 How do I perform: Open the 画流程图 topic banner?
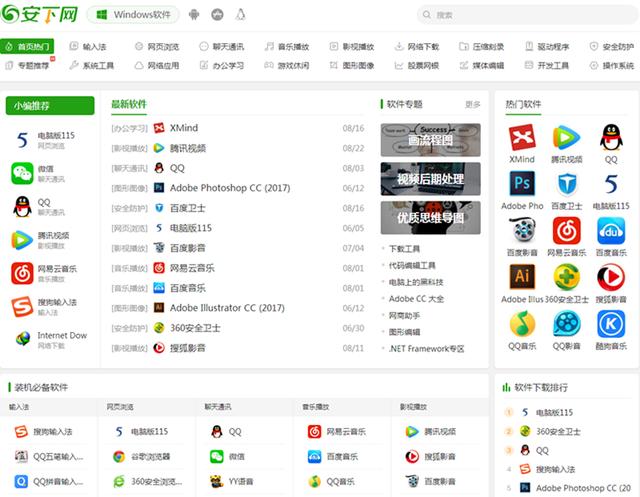(x=430, y=140)
